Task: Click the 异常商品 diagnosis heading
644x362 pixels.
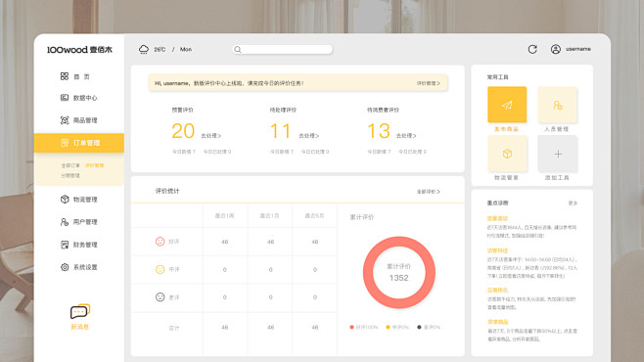Action: [497, 322]
